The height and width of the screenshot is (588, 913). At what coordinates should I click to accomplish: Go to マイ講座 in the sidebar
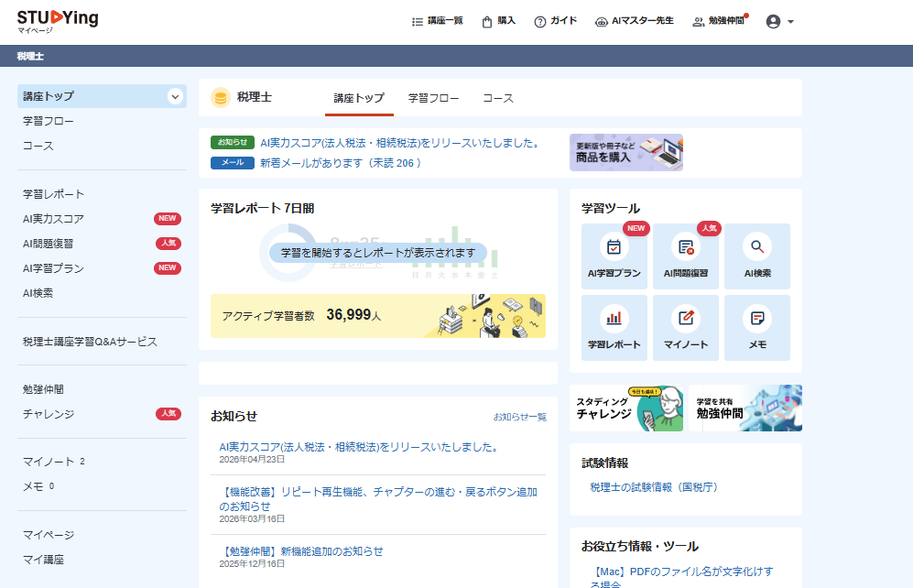43,560
